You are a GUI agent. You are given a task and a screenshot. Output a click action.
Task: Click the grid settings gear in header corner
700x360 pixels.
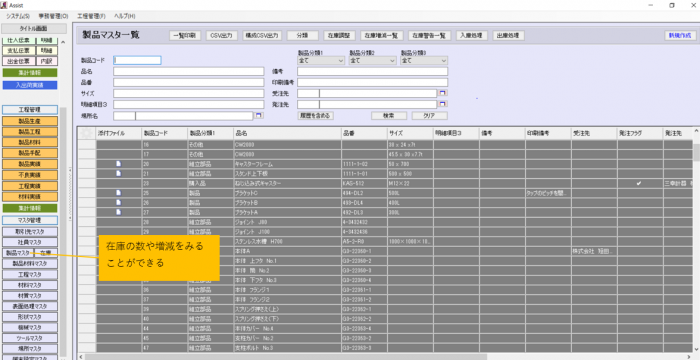coord(87,133)
